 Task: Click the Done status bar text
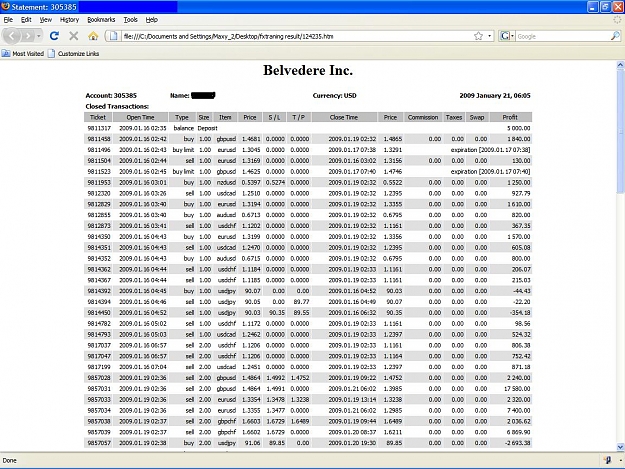10,460
